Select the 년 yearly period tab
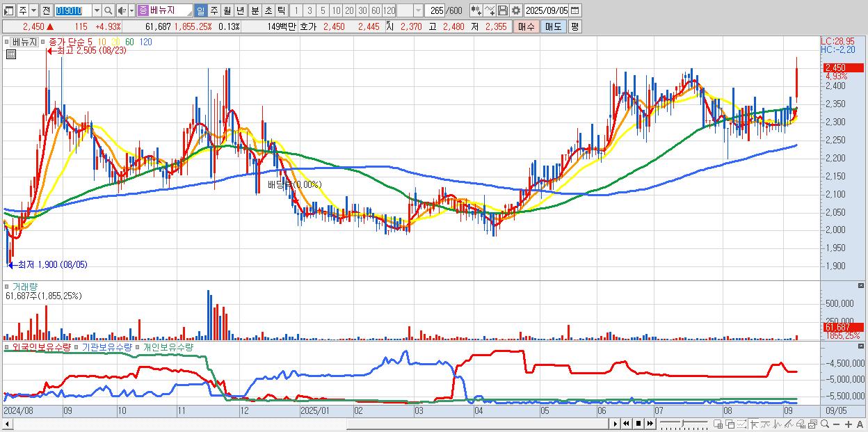 240,10
